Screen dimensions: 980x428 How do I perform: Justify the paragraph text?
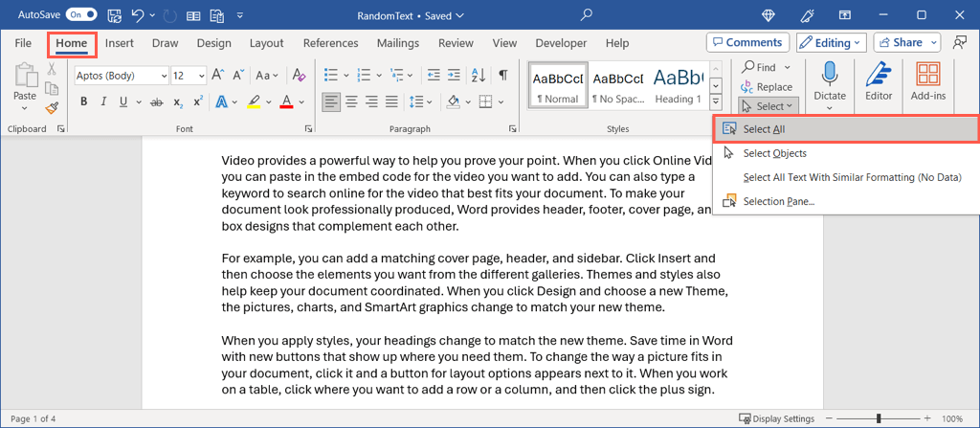click(391, 101)
